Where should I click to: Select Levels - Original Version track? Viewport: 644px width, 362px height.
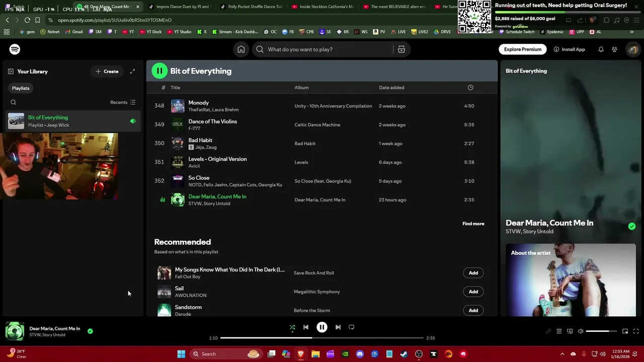322,162
